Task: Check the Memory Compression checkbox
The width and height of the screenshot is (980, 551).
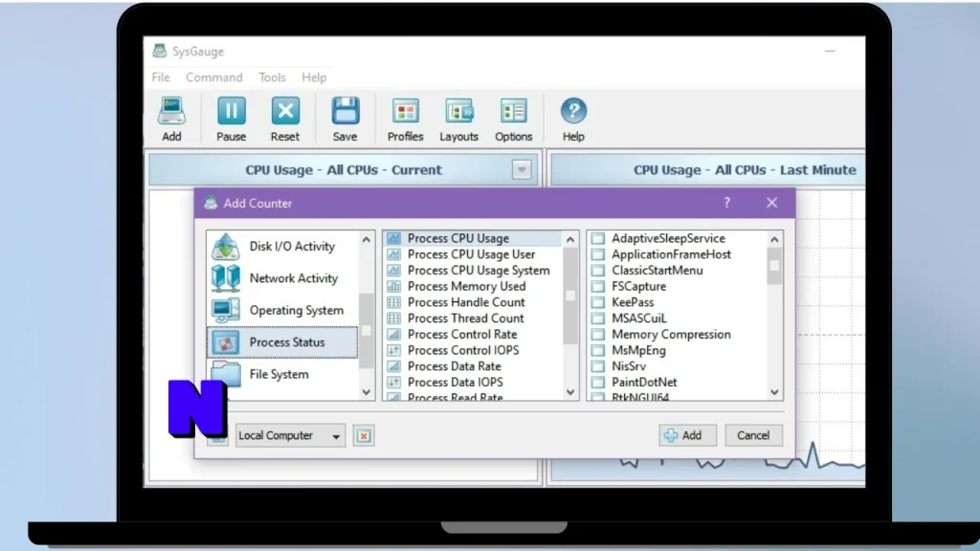Action: (598, 334)
